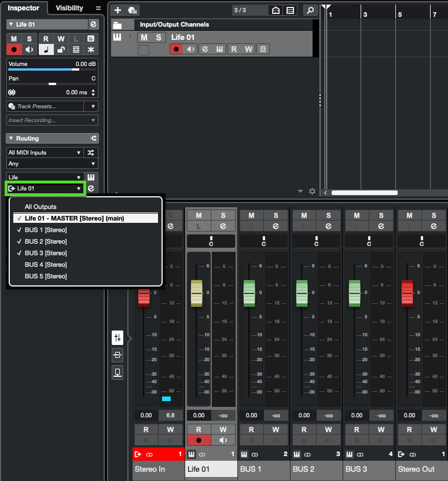Toggle Write automation in the Inspector

click(61, 39)
